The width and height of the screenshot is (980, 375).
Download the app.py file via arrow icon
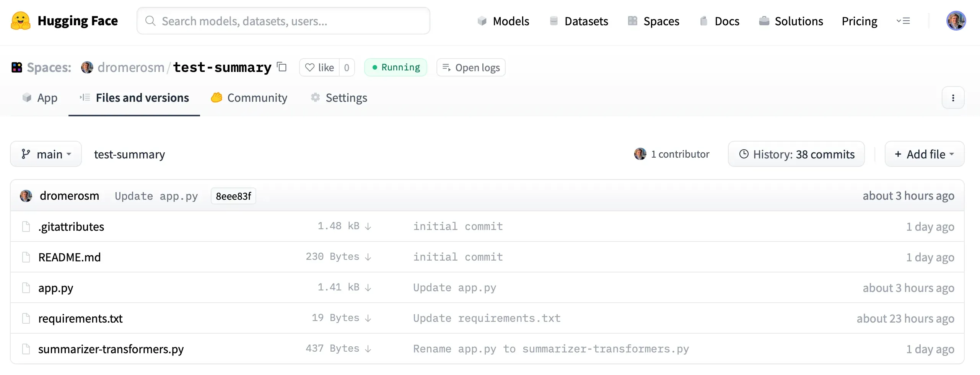coord(368,288)
